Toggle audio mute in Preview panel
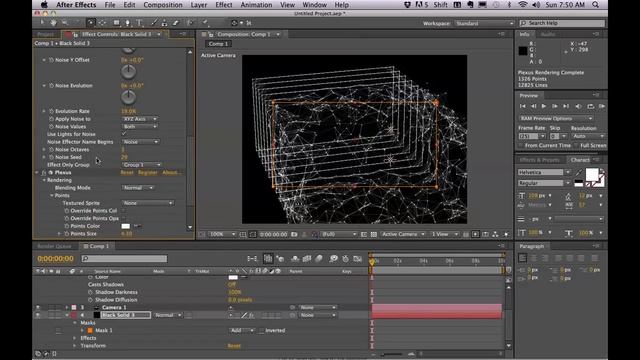Image resolution: width=640 pixels, height=360 pixels. (578, 106)
